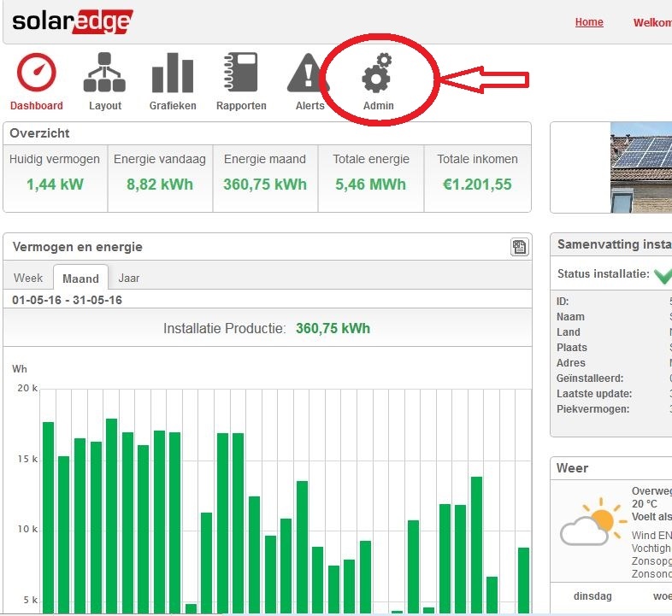Open the Alerts warning triangle icon

309,73
